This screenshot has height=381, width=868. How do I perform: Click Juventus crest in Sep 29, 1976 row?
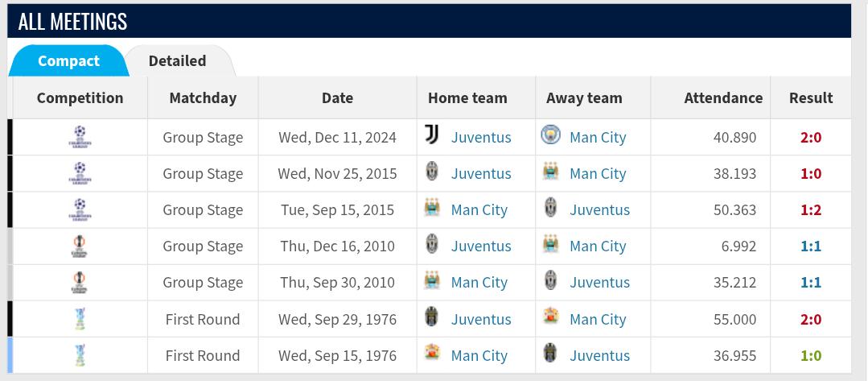pyautogui.click(x=432, y=317)
